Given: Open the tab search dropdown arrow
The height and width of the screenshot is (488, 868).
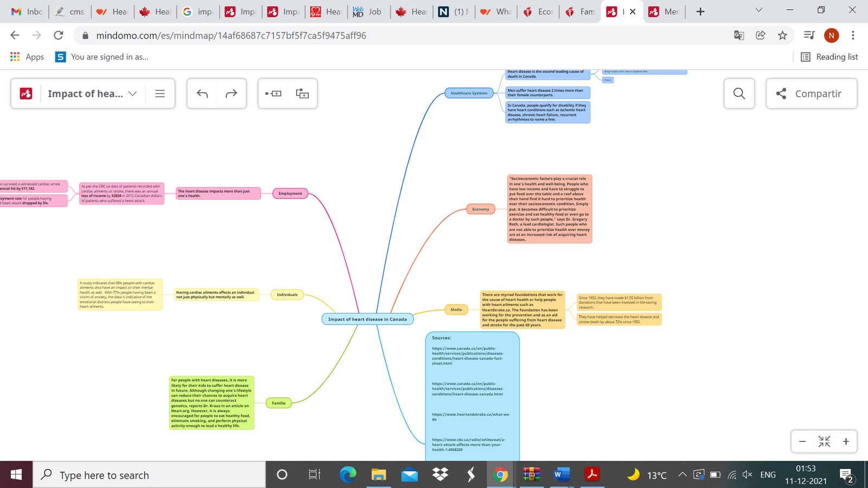Looking at the screenshot, I should [759, 10].
